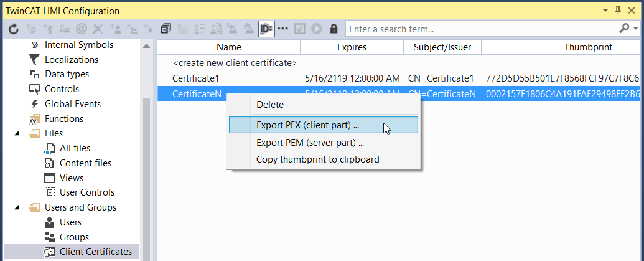
Task: Click Certificate1 expiry date 5/16/2119
Action: (352, 78)
